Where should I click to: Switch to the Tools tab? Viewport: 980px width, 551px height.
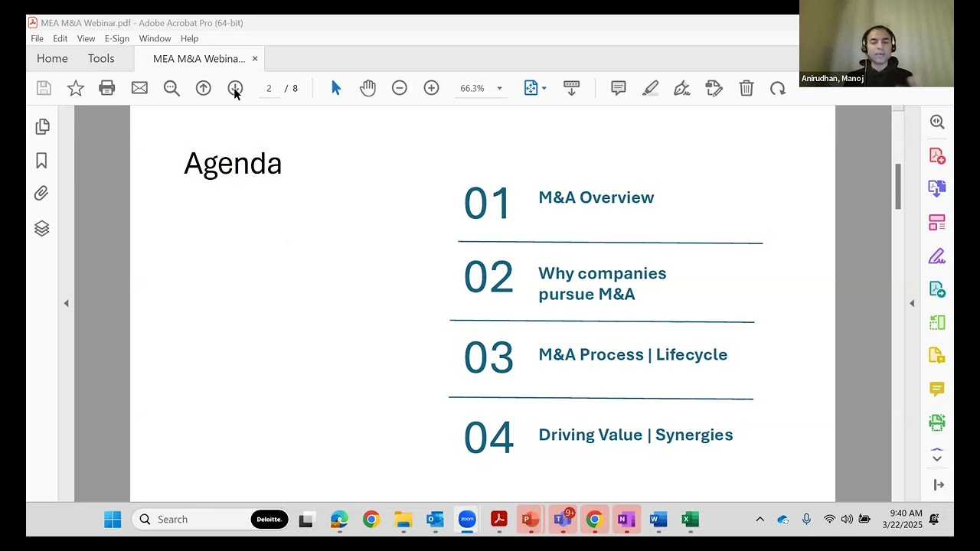[x=101, y=58]
